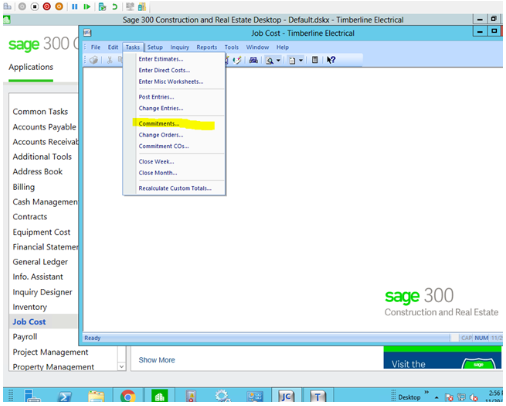Click the calculator icon in Job Cost toolbar
Viewport: 506px width, 406px height.
tap(315, 60)
